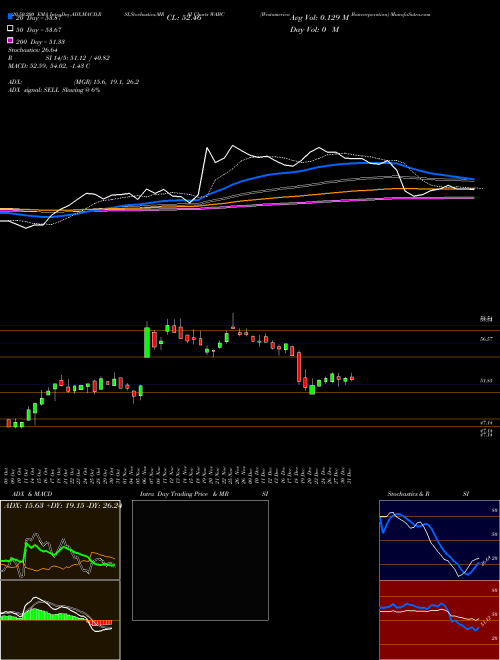Select the '50 Day = 53.67' legend text

pos(39,30)
